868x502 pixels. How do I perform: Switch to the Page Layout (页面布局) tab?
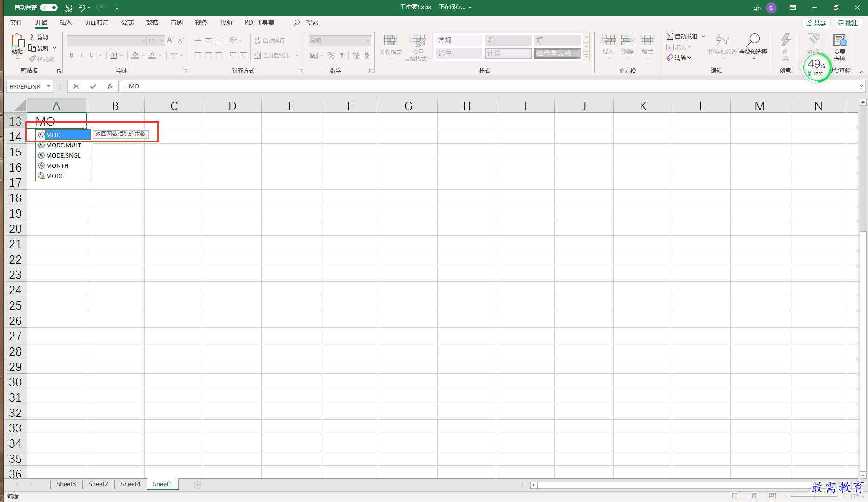pos(97,22)
